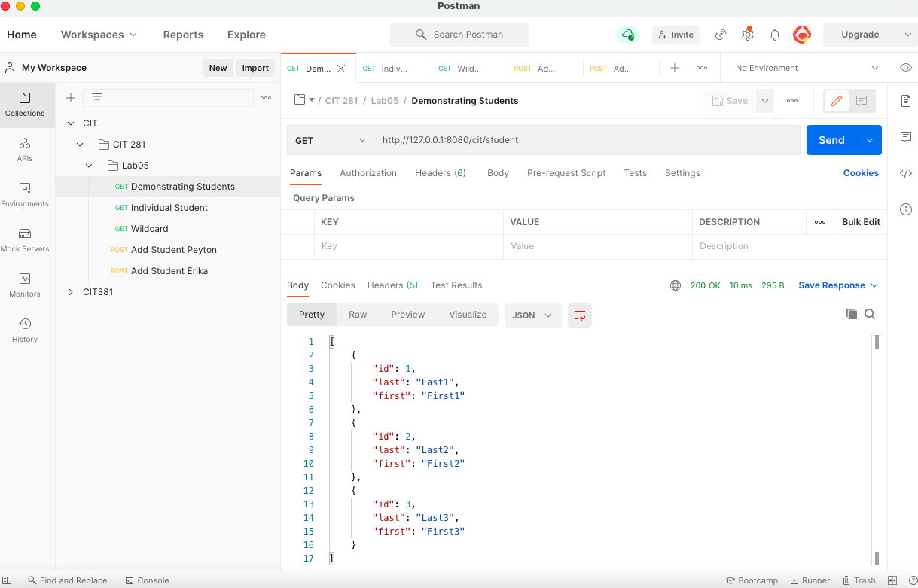This screenshot has height=588, width=918.
Task: Click the filter collections icon
Action: pos(97,98)
